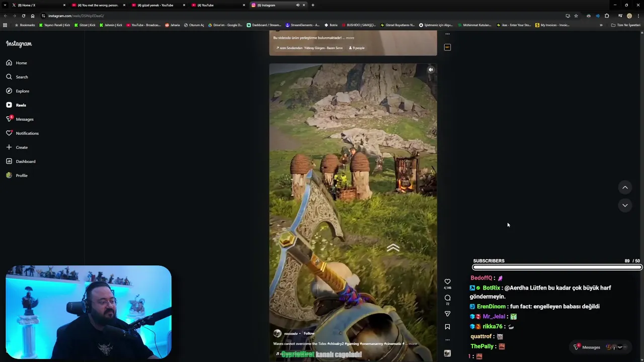This screenshot has width=644, height=362.
Task: Expand previous reel caption with more
Action: click(350, 38)
